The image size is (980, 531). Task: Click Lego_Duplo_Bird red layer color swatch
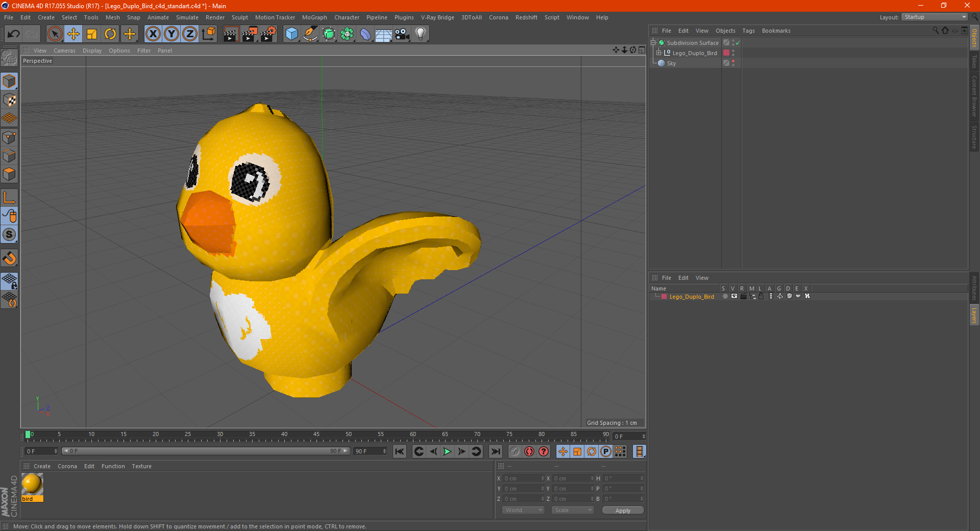click(664, 297)
